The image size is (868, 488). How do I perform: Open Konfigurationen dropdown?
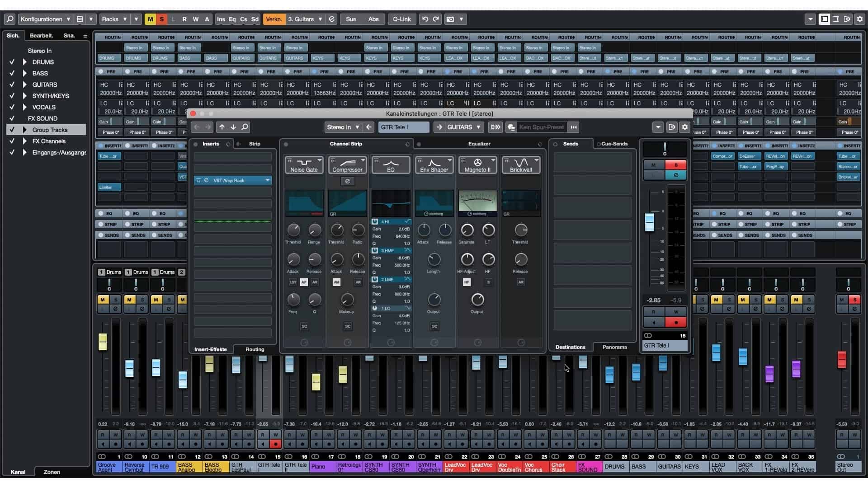(x=45, y=19)
